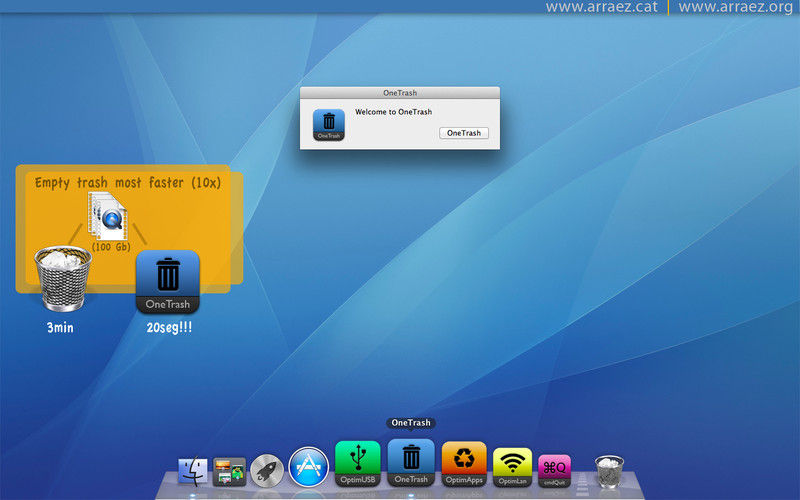Image resolution: width=800 pixels, height=500 pixels.
Task: Click the full trash can labeled 3min
Action: tap(63, 278)
